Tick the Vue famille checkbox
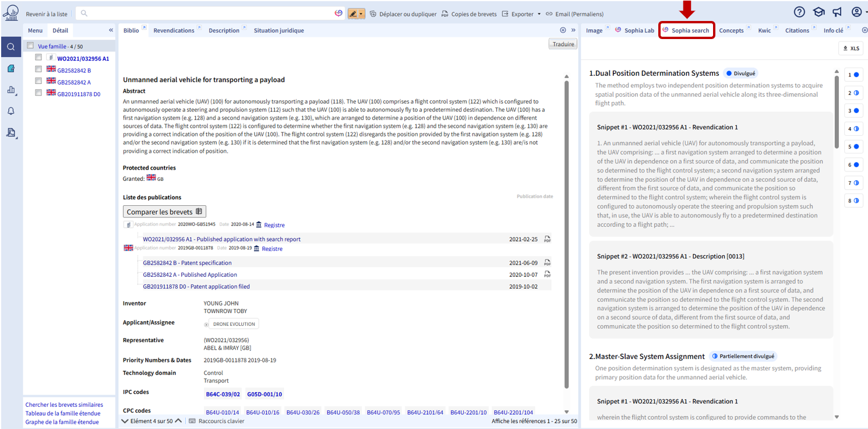Viewport: 868px width, 429px height. (x=30, y=45)
